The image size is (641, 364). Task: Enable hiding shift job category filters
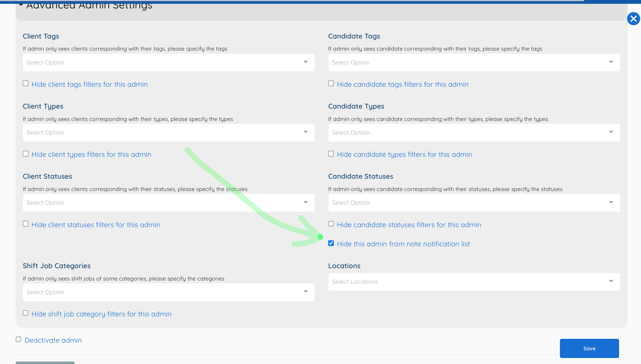(x=25, y=313)
